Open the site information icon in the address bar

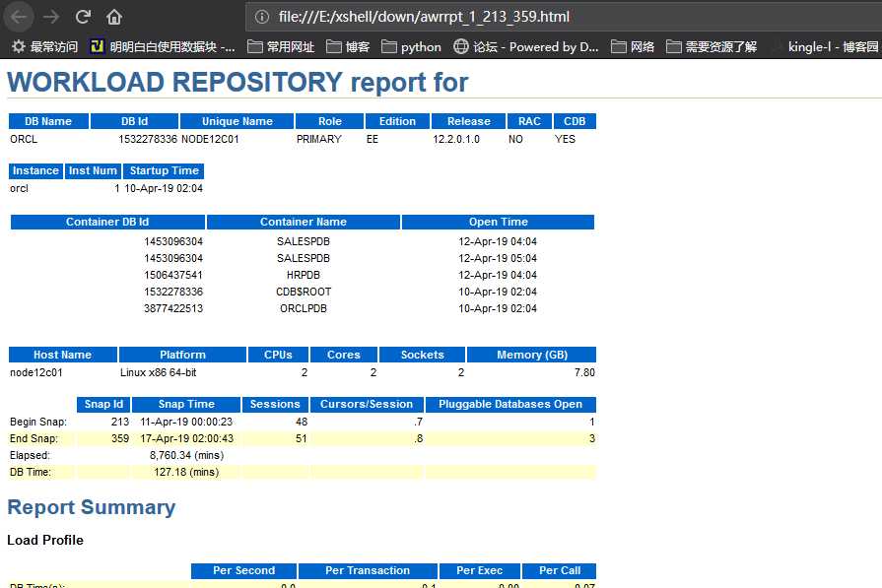262,17
